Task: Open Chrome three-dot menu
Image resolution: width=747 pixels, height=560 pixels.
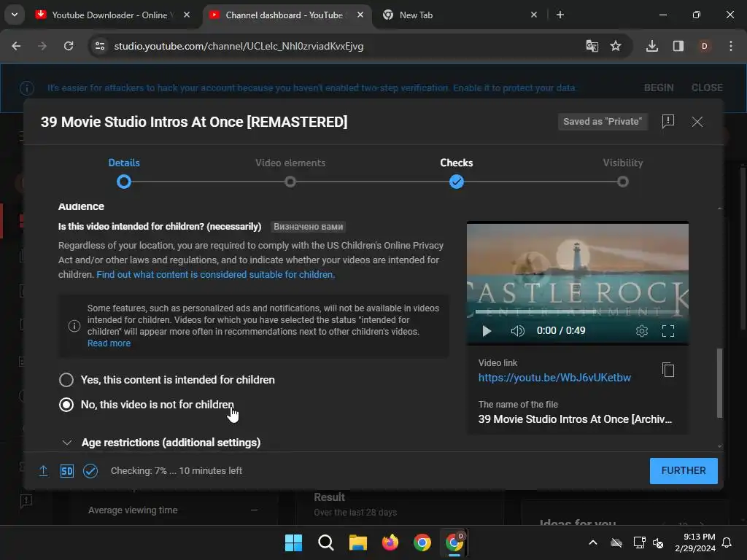Action: click(731, 46)
